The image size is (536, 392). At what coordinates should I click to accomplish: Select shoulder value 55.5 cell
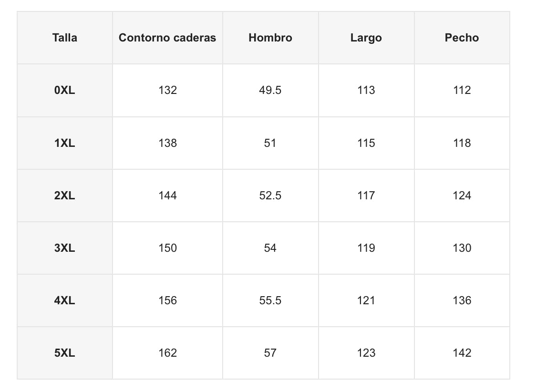[x=270, y=300]
